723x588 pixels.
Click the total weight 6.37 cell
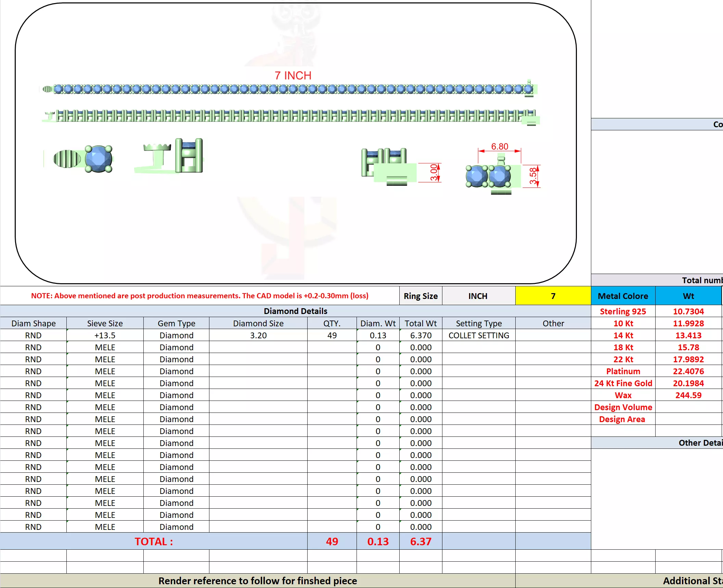click(x=421, y=541)
